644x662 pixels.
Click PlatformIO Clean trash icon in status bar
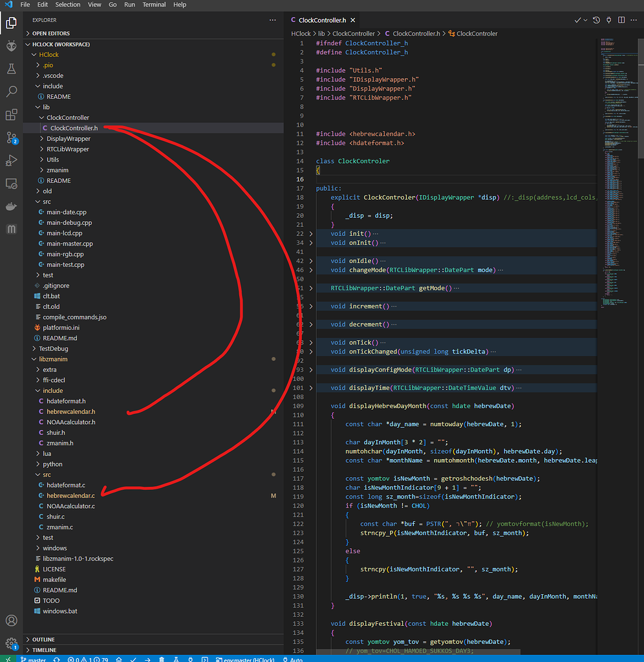click(161, 659)
